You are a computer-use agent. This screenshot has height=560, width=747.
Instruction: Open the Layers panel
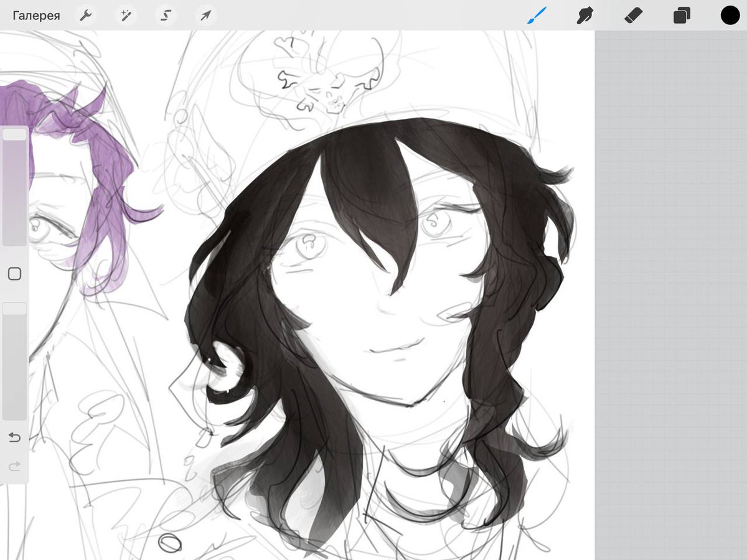tap(682, 16)
